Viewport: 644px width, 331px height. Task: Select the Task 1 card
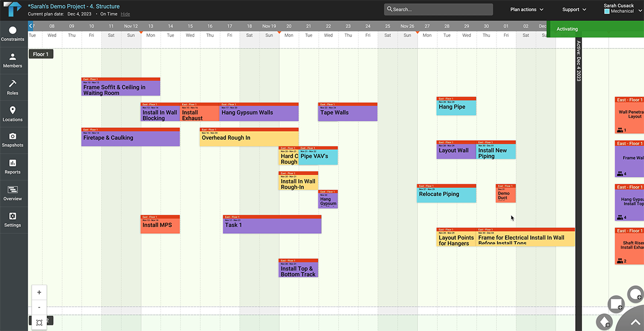pyautogui.click(x=272, y=224)
